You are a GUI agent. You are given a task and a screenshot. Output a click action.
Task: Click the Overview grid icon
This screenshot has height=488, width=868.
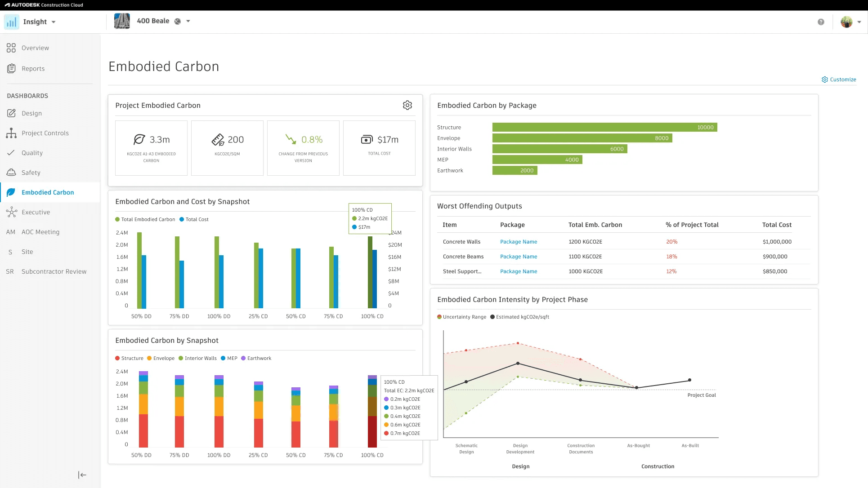pyautogui.click(x=11, y=48)
